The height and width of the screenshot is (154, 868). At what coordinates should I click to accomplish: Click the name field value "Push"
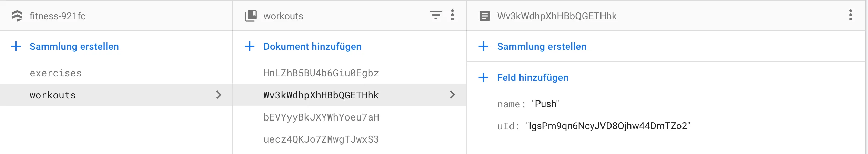pyautogui.click(x=545, y=104)
